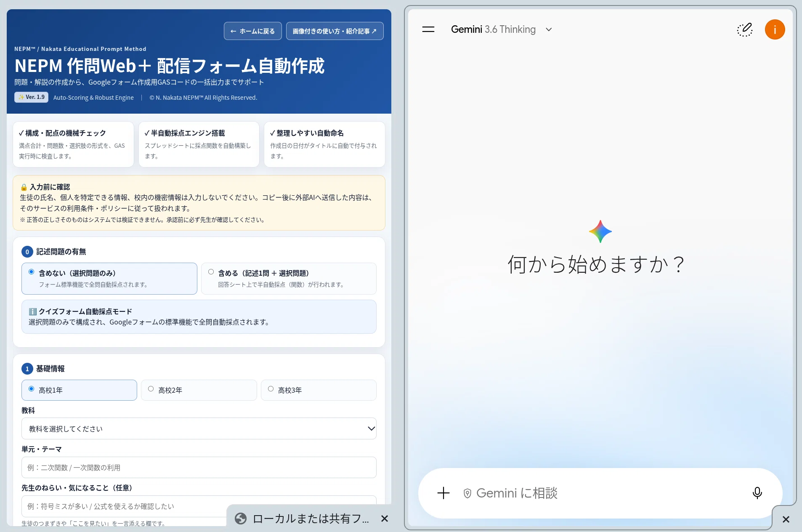Start a new temporary chat in Gemini
The height and width of the screenshot is (532, 802).
(x=744, y=29)
